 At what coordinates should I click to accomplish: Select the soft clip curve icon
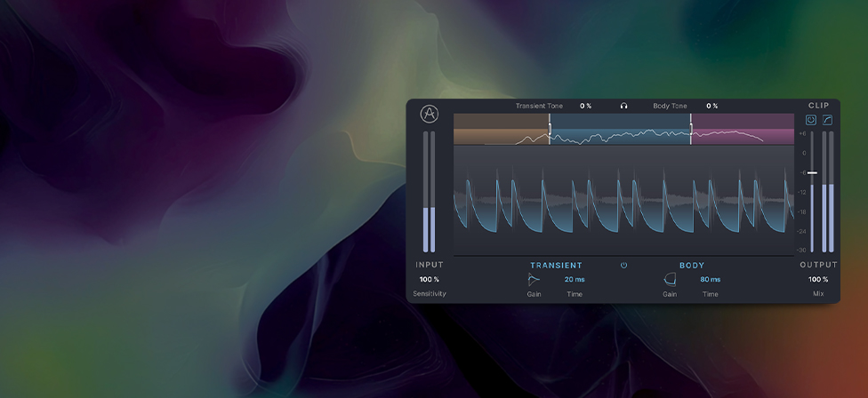coord(826,120)
